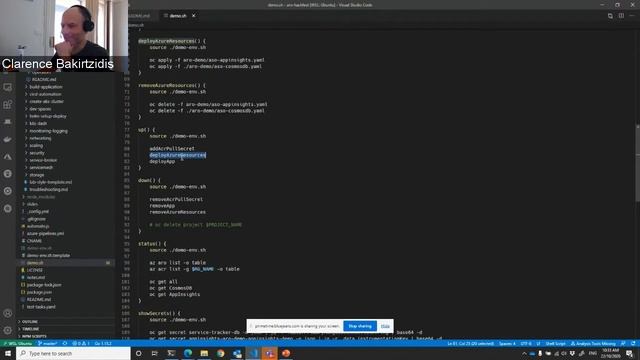Click the editor vertical scrollbar
The image size is (640, 360).
637,163
